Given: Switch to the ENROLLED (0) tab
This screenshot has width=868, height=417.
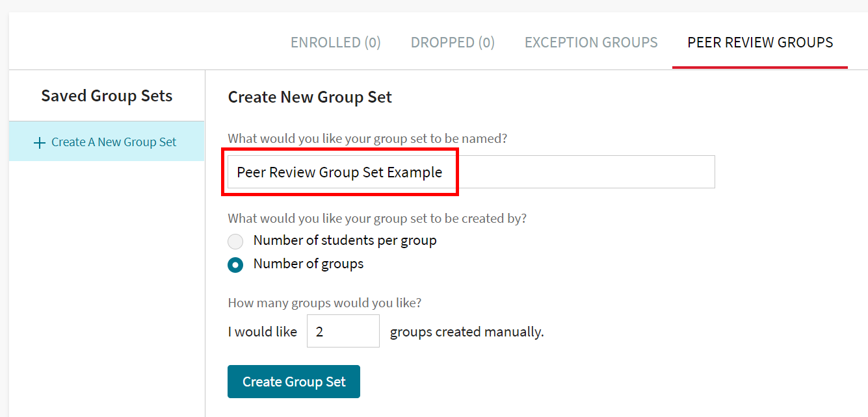Looking at the screenshot, I should point(335,42).
